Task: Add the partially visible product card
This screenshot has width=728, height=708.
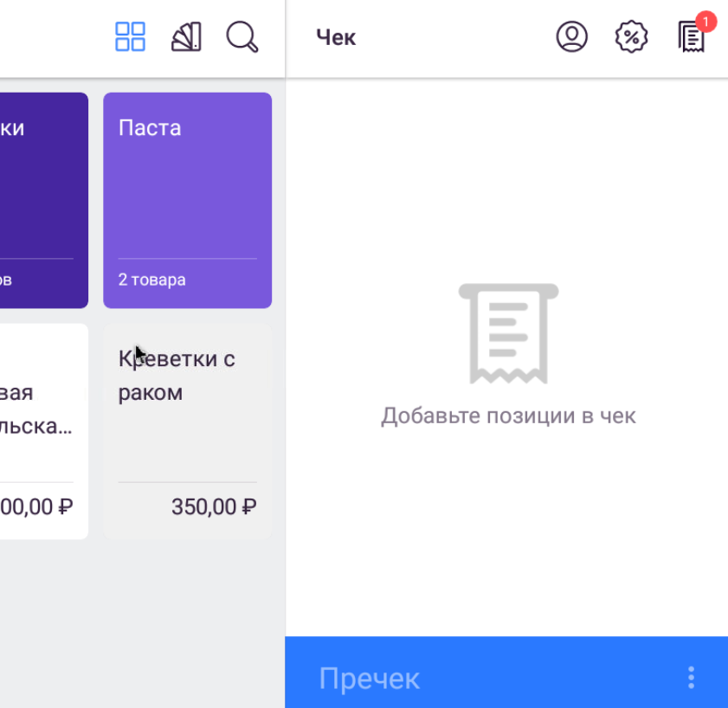Action: pyautogui.click(x=43, y=431)
